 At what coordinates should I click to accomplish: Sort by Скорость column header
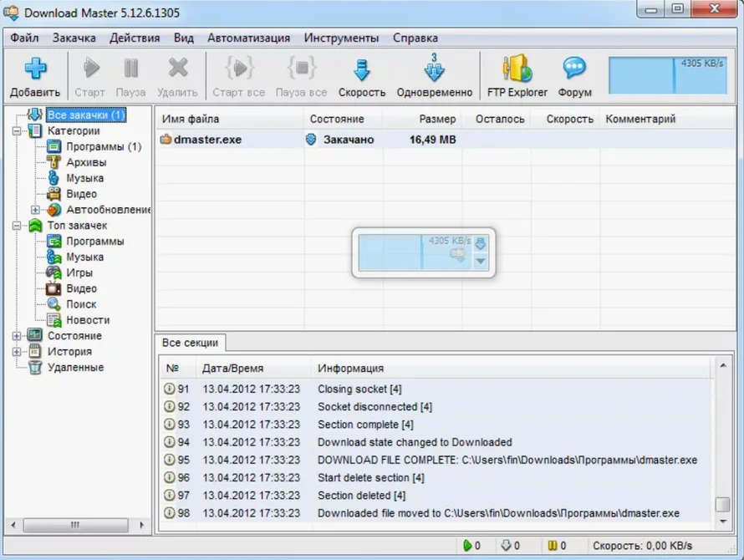(x=565, y=120)
